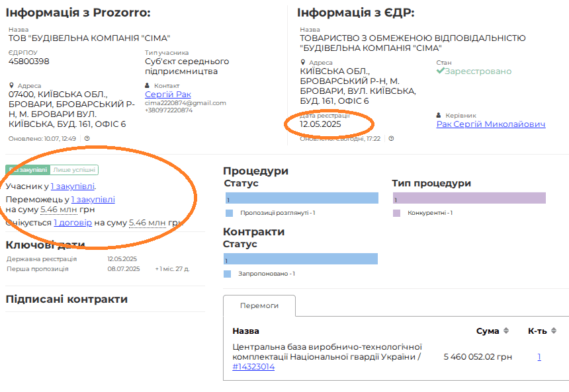
Task: Click the 1 договір link
Action: 72,223
